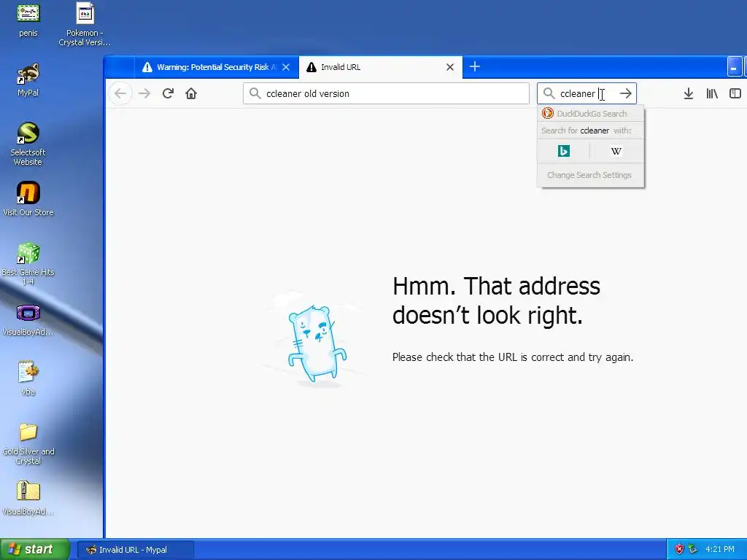
Task: Go to the Home page
Action: (x=191, y=93)
